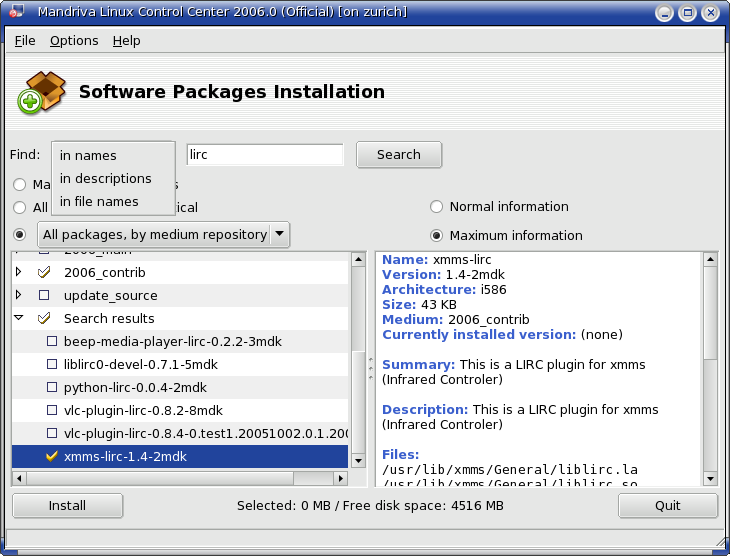
Task: Open the File menu
Action: click(x=25, y=41)
